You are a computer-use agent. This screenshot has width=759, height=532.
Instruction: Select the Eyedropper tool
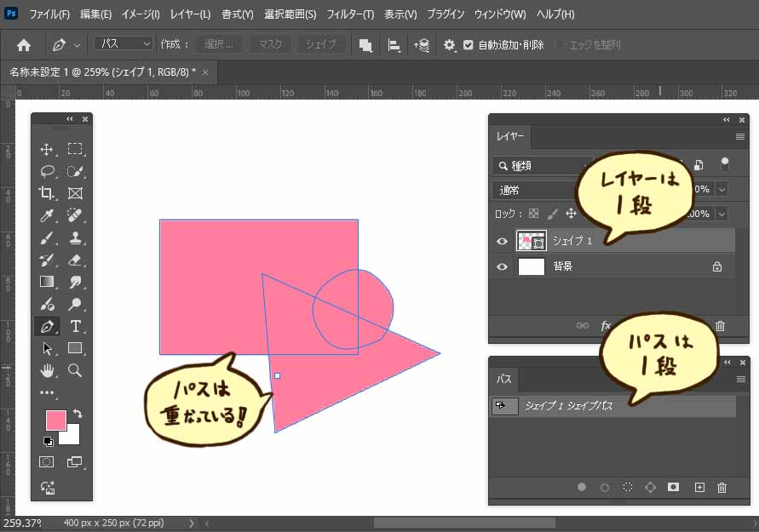click(47, 215)
